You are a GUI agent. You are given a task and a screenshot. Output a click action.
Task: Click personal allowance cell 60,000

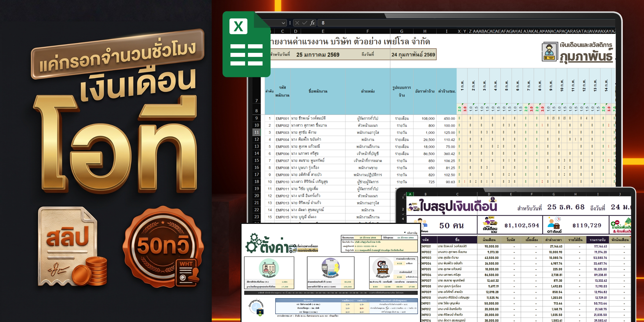click(347, 282)
